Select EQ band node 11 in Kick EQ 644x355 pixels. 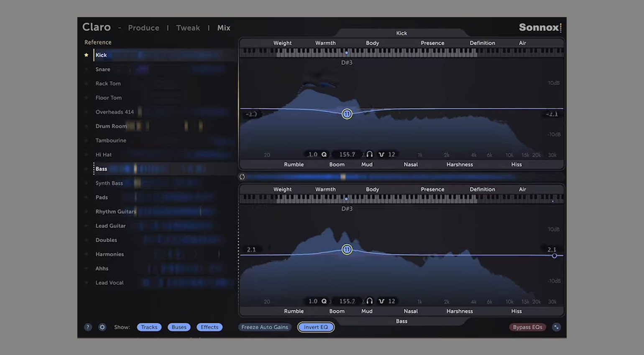coord(347,114)
